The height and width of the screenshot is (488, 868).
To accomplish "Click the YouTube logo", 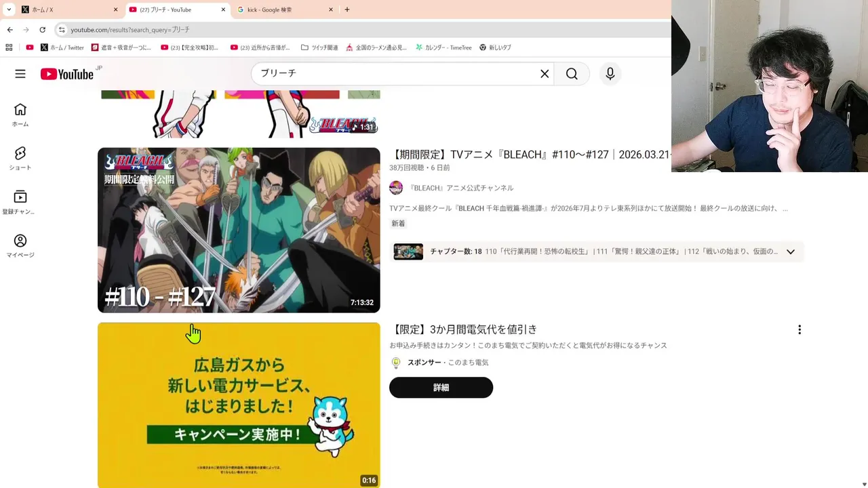I will pyautogui.click(x=66, y=74).
